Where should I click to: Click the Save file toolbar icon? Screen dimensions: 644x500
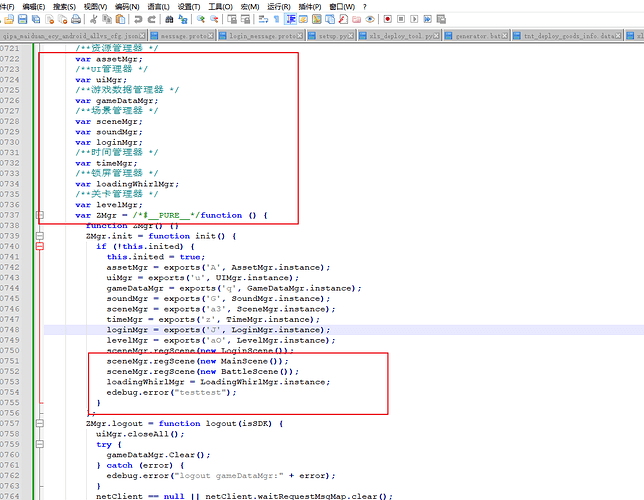pos(23,19)
